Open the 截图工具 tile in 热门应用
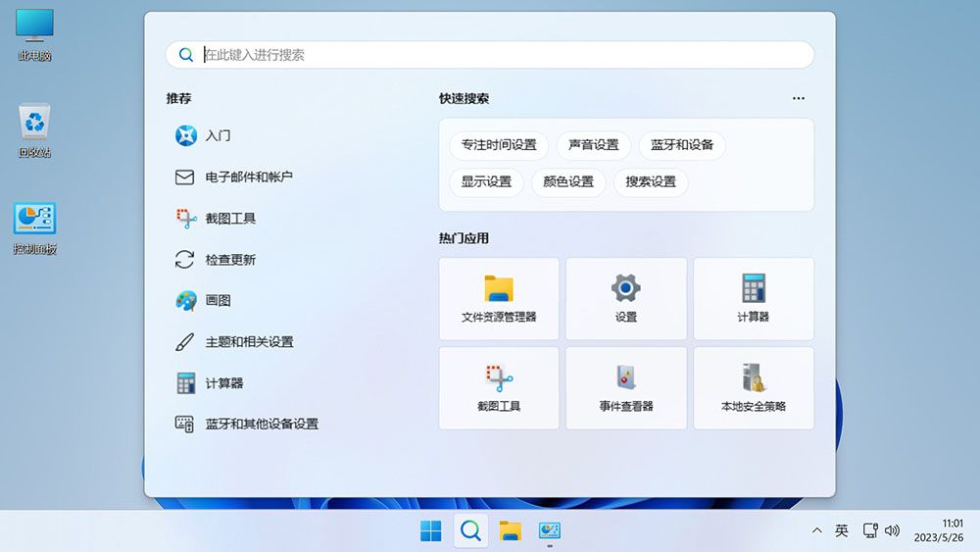The image size is (980, 552). 499,388
